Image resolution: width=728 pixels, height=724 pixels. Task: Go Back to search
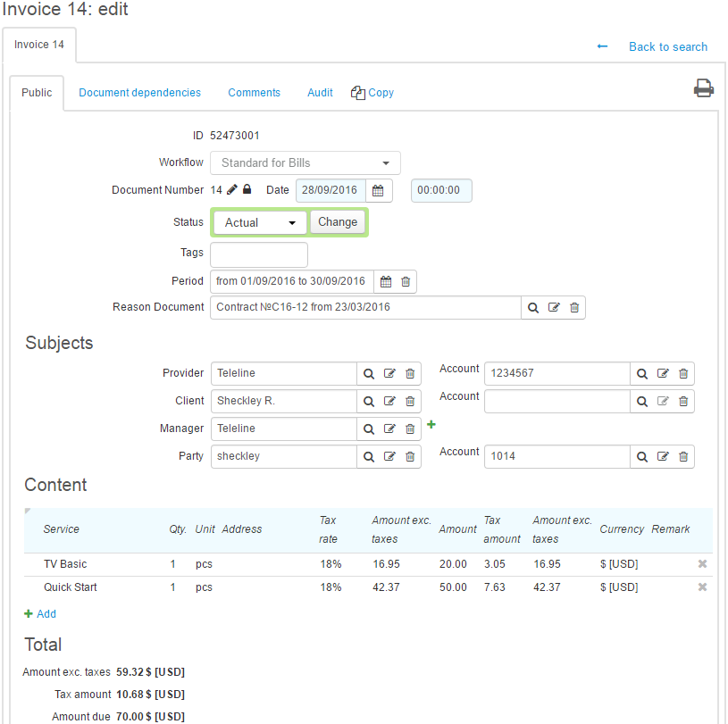[x=667, y=47]
